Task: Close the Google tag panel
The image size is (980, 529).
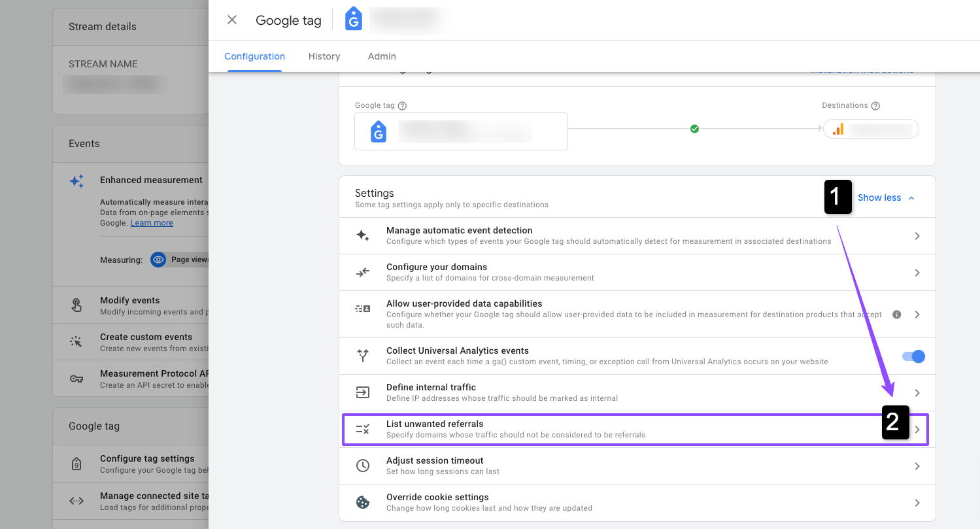Action: tap(232, 20)
